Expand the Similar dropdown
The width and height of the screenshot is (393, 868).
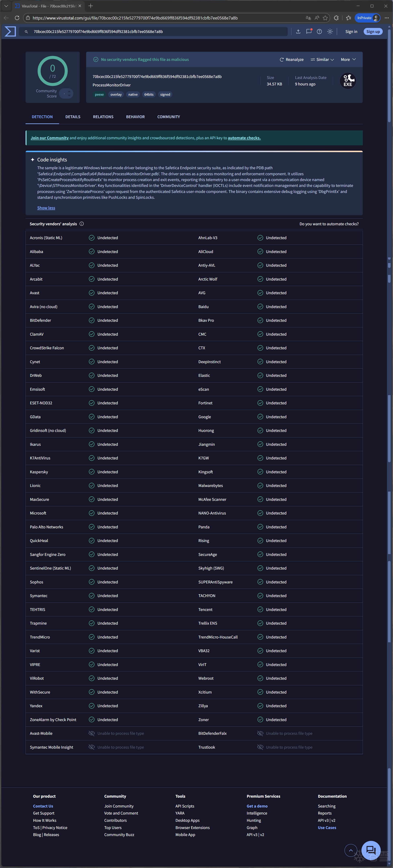[x=322, y=60]
